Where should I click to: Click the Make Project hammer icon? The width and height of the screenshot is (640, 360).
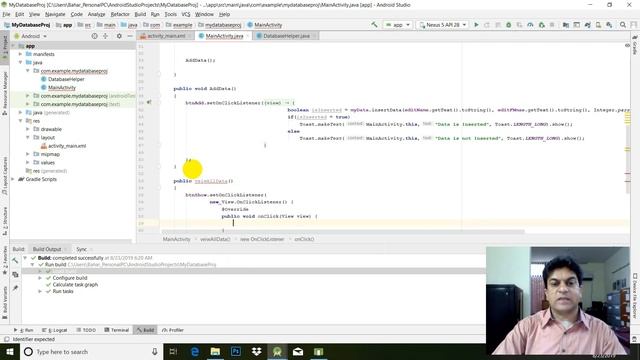point(374,25)
